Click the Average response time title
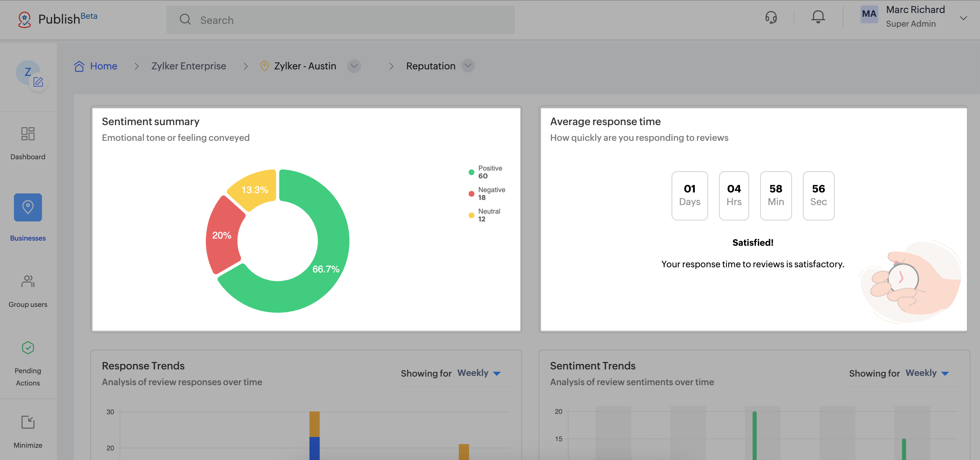 (x=605, y=122)
